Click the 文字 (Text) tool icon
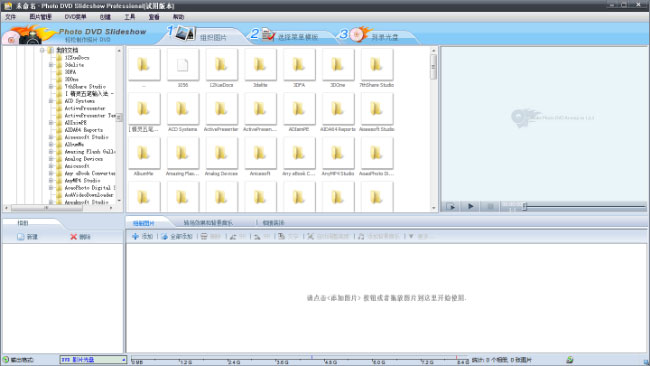Screen dimensions: 650x366 281,236
